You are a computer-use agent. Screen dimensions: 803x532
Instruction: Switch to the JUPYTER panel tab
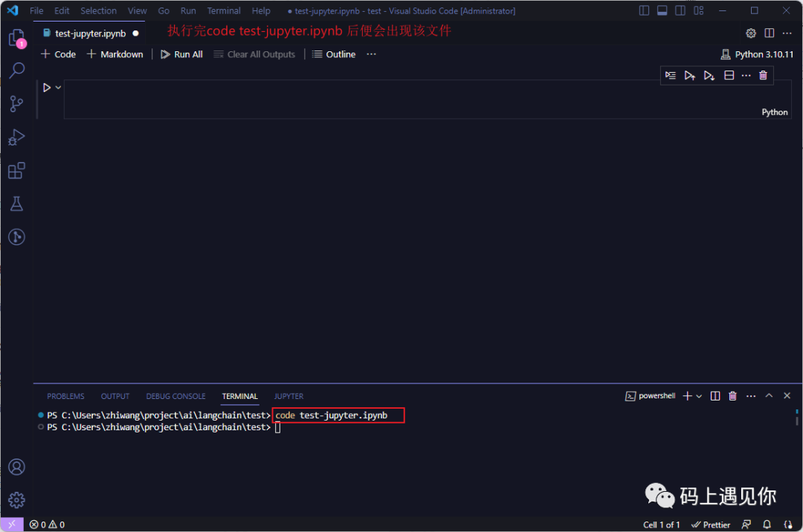pos(288,397)
